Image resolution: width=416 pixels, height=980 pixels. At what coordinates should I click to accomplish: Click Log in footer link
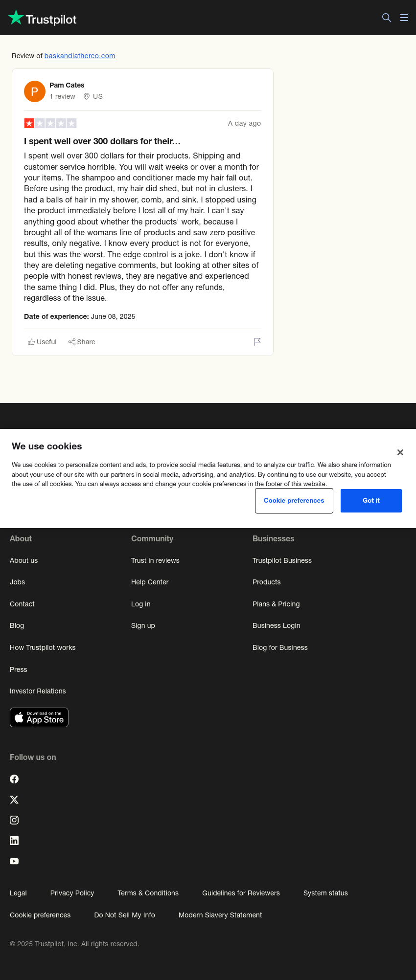[141, 604]
